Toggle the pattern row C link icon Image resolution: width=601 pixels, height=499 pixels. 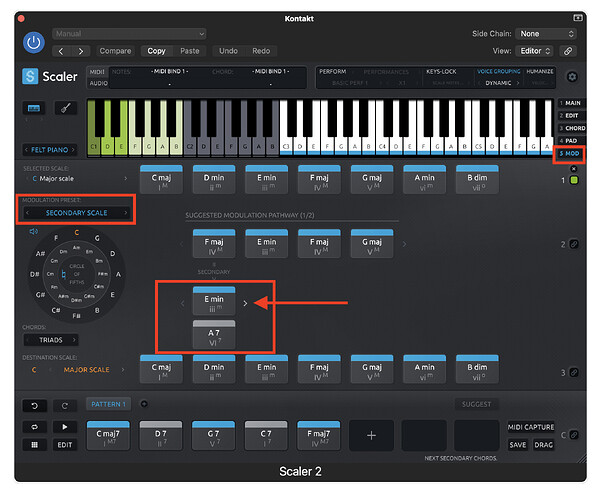coord(574,435)
